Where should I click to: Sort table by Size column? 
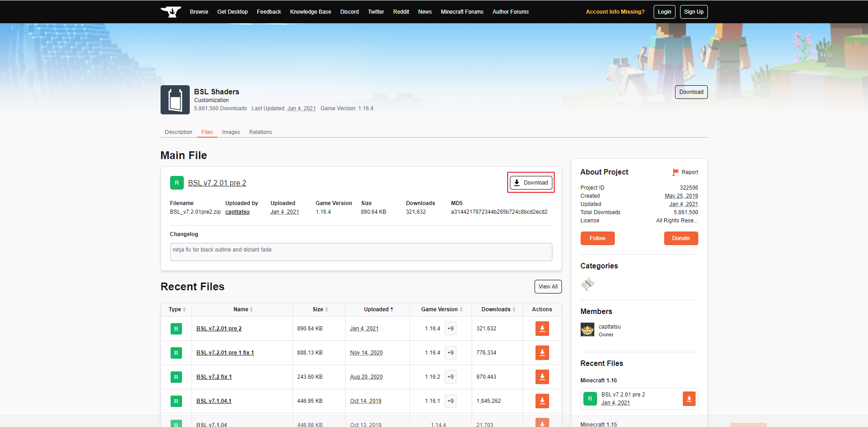coord(320,309)
